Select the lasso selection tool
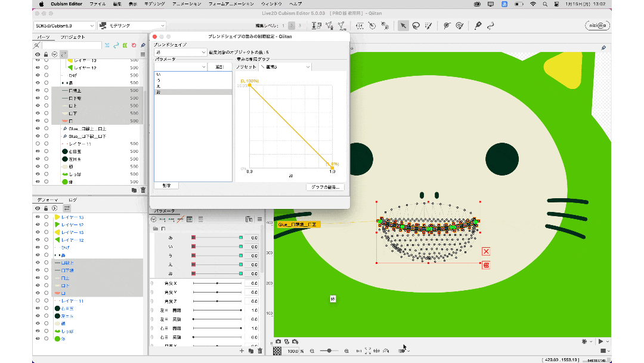644x363 pixels. coord(416,26)
